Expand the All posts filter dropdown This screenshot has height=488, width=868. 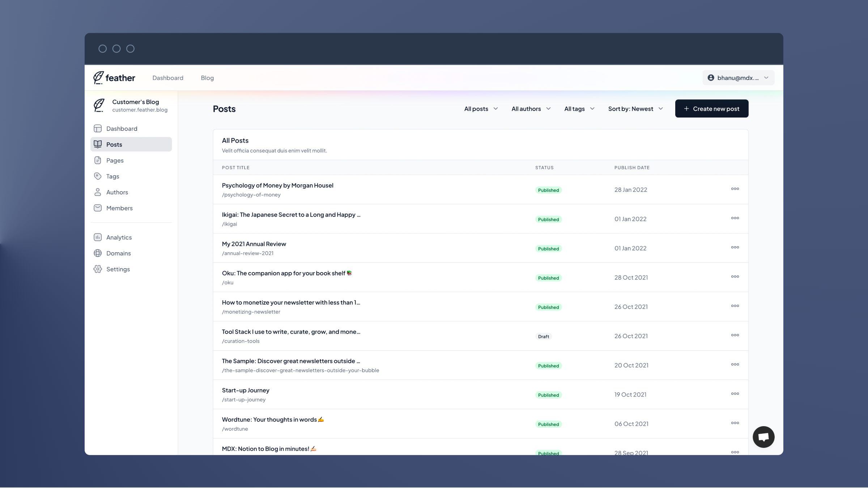coord(481,108)
